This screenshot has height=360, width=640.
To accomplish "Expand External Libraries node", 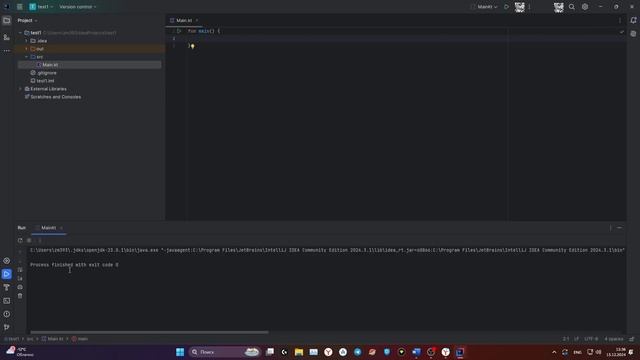I will pyautogui.click(x=20, y=89).
